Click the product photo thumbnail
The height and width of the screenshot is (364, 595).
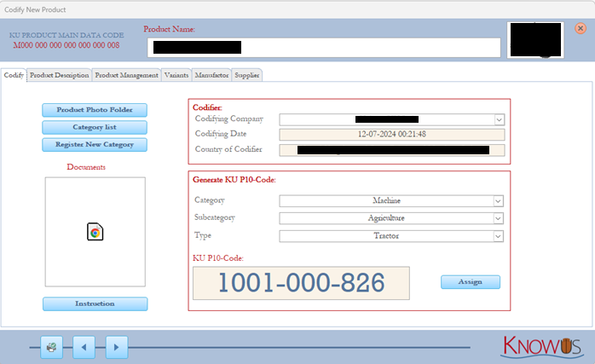coord(535,40)
